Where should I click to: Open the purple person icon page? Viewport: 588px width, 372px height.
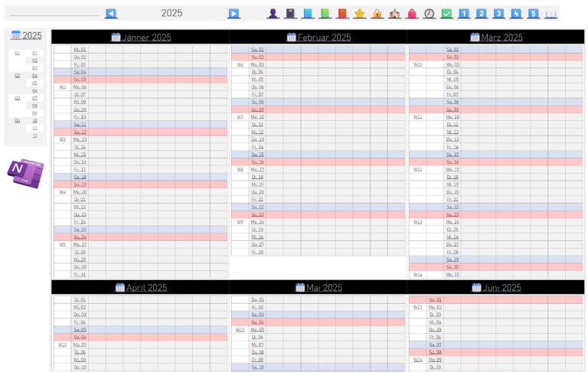point(273,14)
